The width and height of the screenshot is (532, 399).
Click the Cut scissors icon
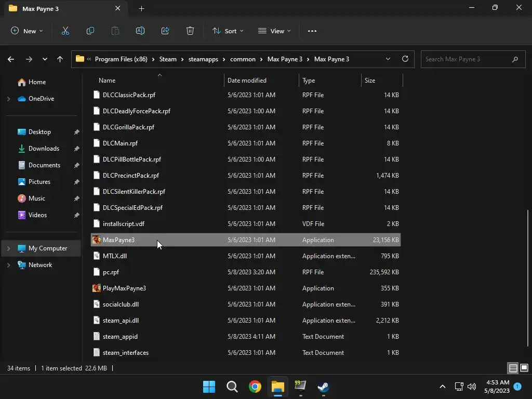point(65,31)
